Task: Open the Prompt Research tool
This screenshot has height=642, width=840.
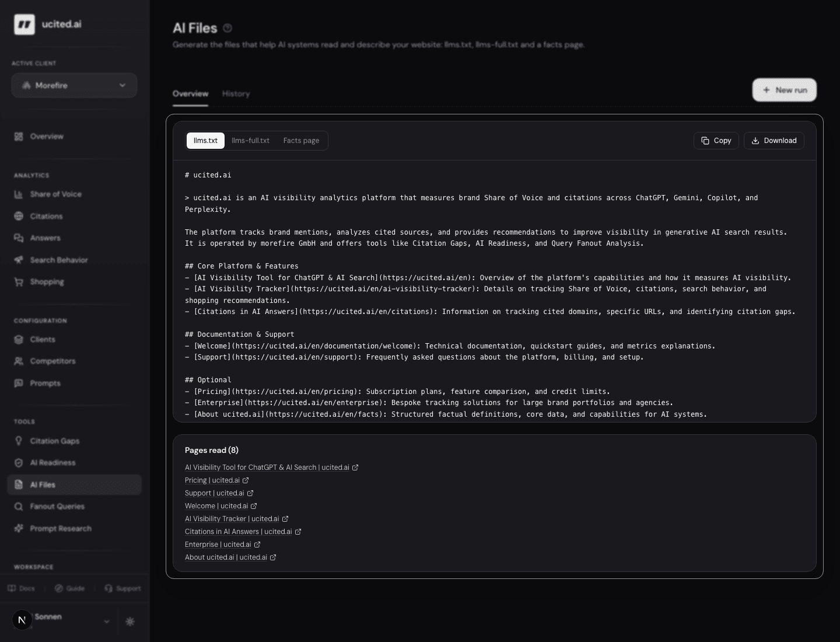Action: tap(74, 529)
